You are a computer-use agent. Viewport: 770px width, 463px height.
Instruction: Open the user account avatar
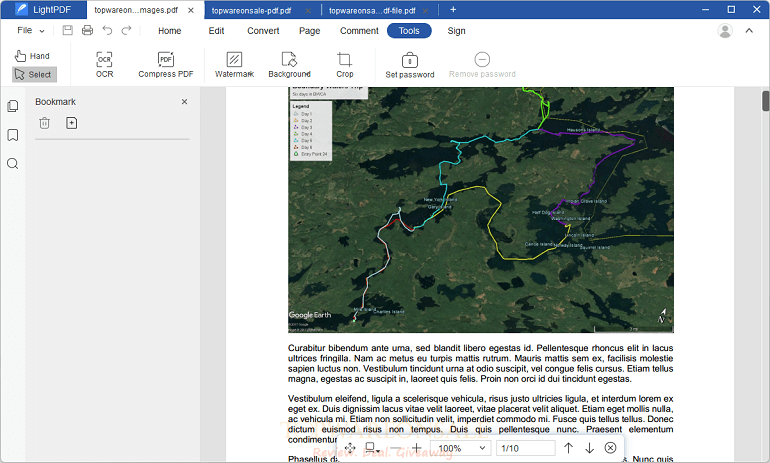(725, 30)
